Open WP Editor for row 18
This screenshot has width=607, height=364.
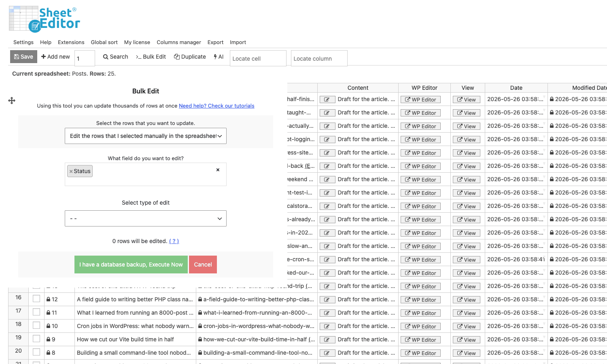tap(420, 326)
